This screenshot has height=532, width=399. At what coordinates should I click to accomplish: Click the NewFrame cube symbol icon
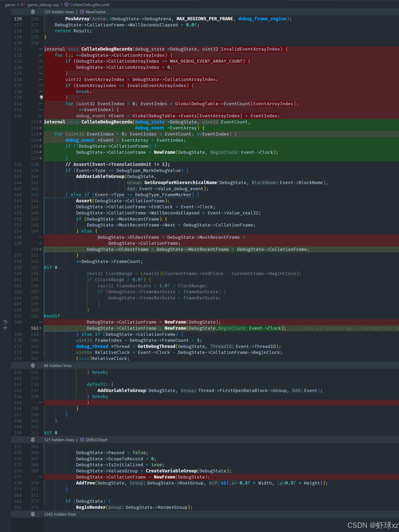coord(82,12)
